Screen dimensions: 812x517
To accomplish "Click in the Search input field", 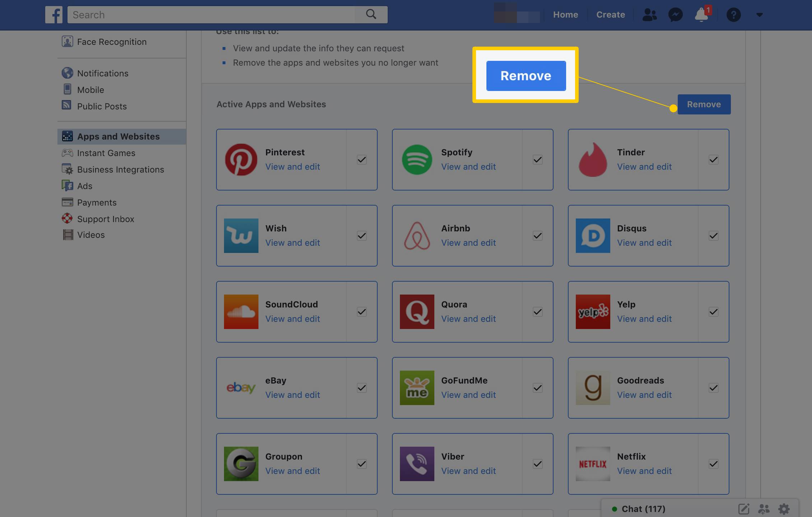I will [x=211, y=15].
